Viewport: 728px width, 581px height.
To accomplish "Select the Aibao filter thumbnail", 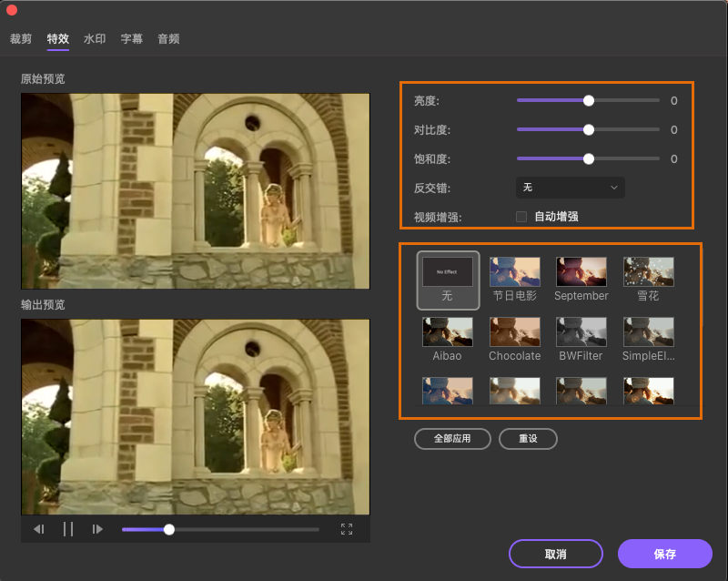I will tap(447, 331).
